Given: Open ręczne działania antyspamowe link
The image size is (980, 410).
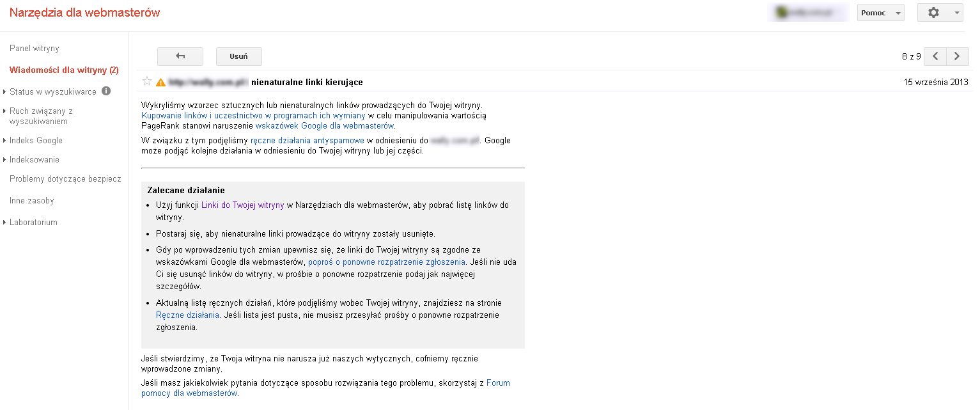Looking at the screenshot, I should point(307,140).
